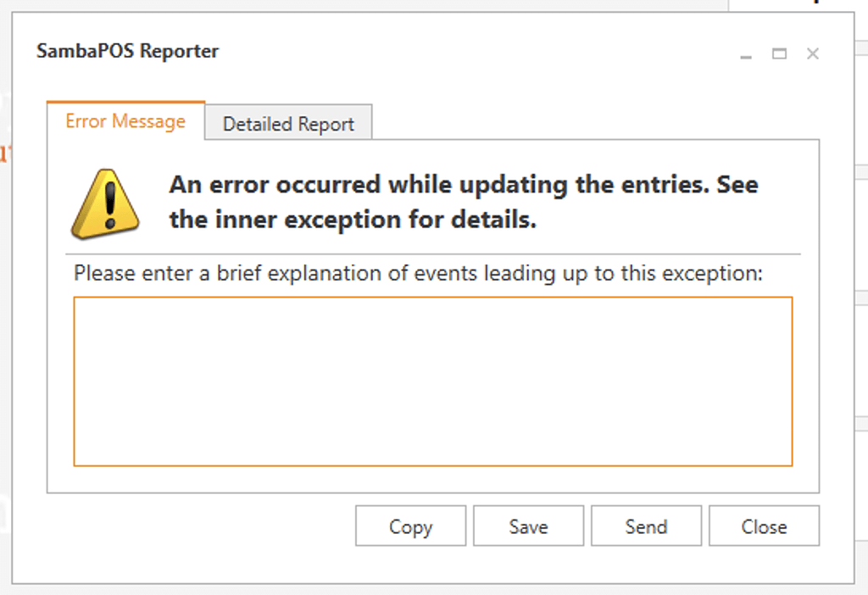
Task: Maximize the SambaPOS Reporter dialog
Action: coord(779,54)
